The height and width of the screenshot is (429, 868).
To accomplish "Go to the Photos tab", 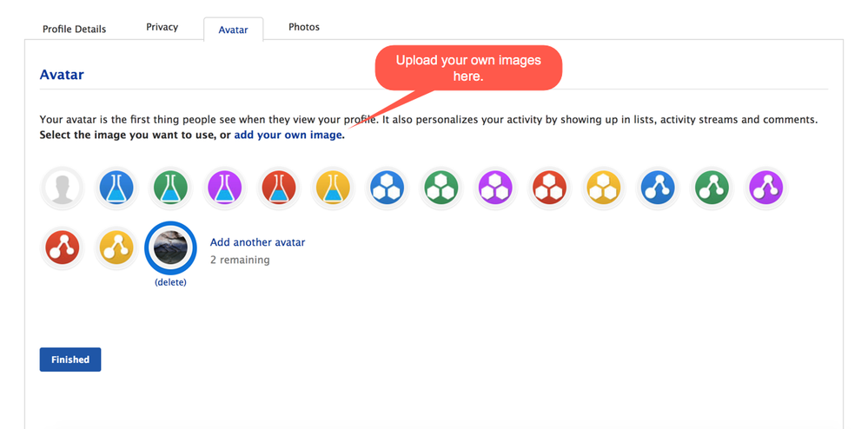I will (x=304, y=27).
